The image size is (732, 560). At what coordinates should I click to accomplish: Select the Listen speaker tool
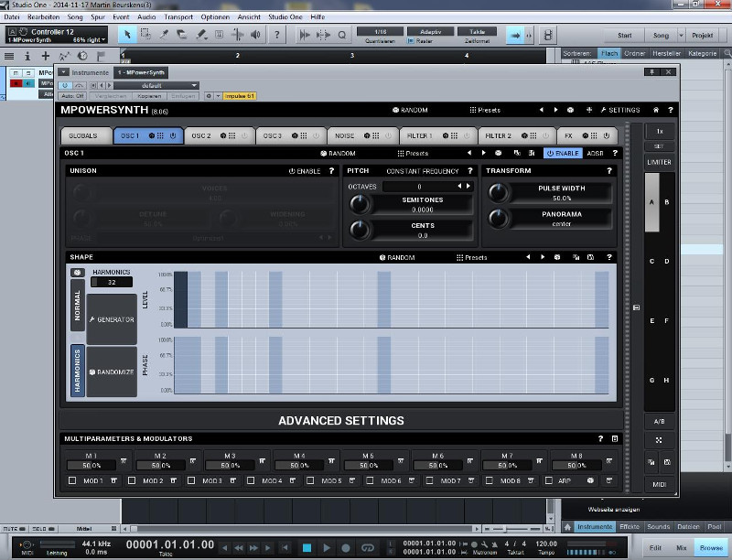tap(255, 35)
